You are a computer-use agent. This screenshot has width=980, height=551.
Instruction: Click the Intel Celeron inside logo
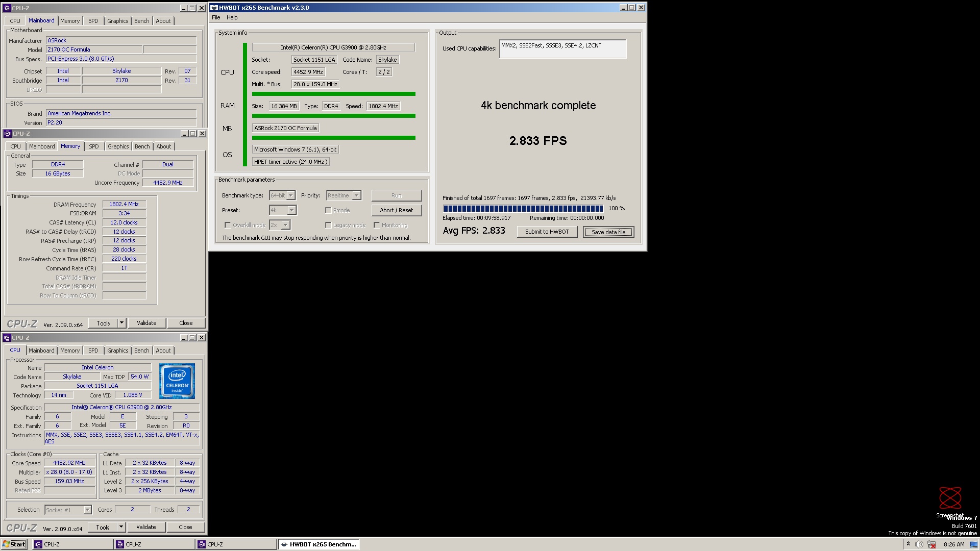177,381
